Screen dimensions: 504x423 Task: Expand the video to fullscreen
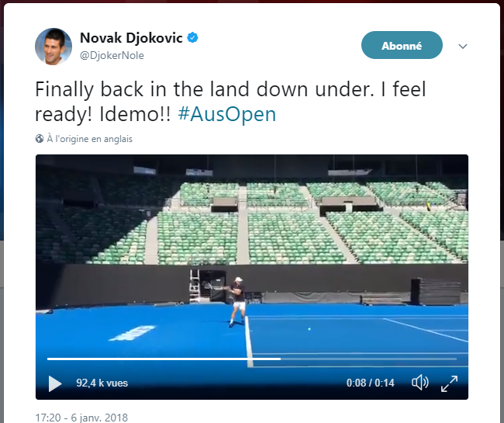pos(449,383)
